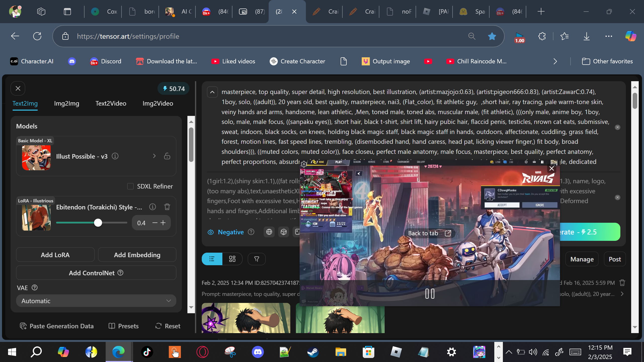This screenshot has height=362, width=644.
Task: Click the 0.4 LoRA weight value field
Action: pyautogui.click(x=141, y=223)
